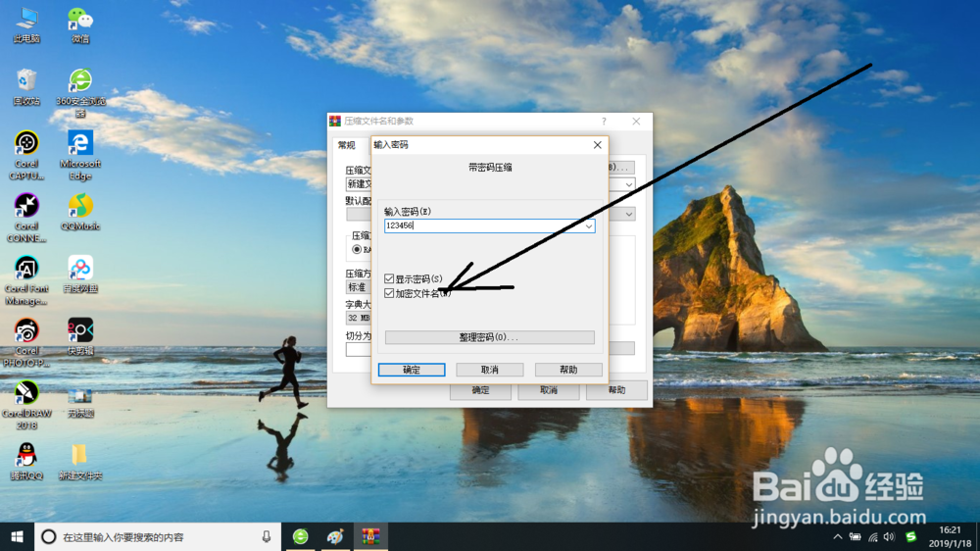The height and width of the screenshot is (551, 980).
Task: Click the microphone icon in taskbar search
Action: (267, 536)
